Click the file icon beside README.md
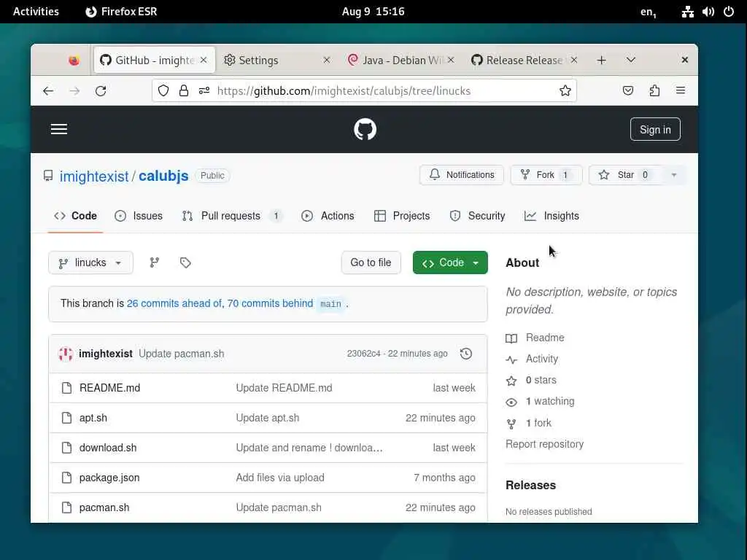This screenshot has width=747, height=560. click(x=66, y=388)
